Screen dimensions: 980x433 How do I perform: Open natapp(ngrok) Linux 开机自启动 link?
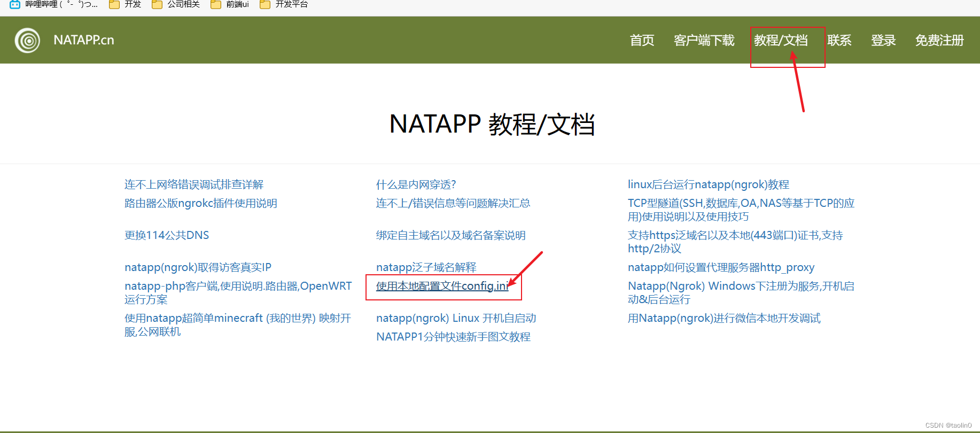coord(456,318)
